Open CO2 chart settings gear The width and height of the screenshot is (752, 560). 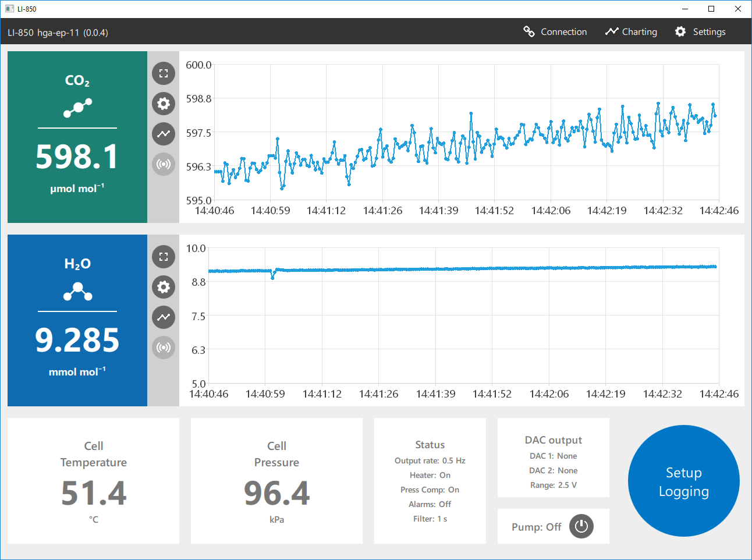click(164, 104)
